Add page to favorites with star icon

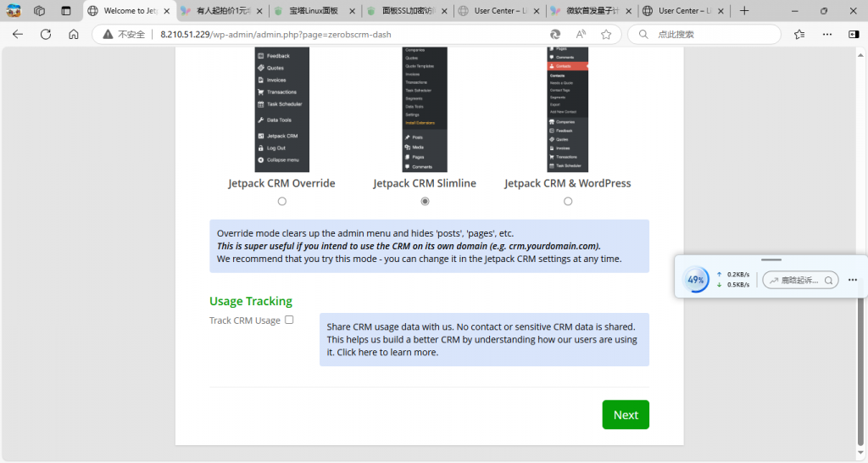click(x=606, y=34)
